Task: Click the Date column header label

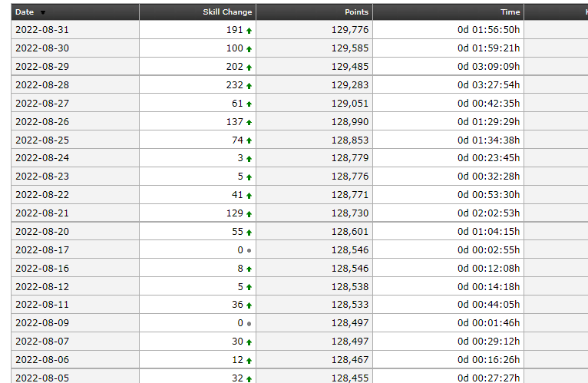Action: point(25,12)
